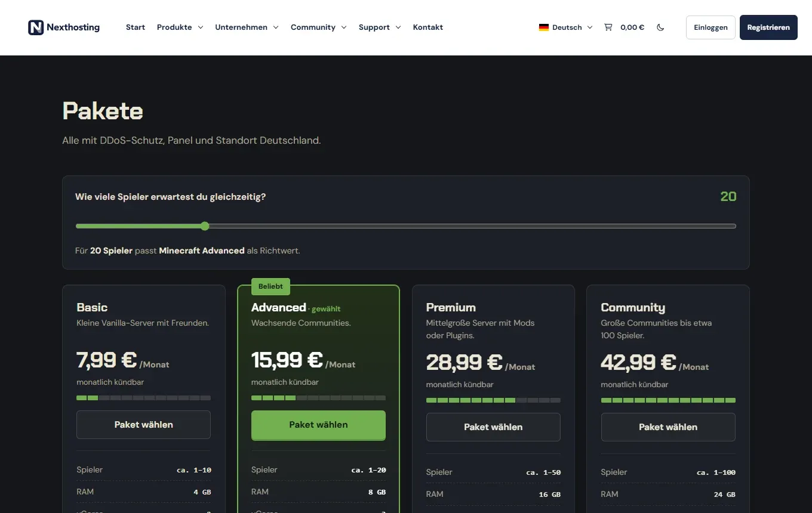Click the Nexthosting brand name

(x=73, y=27)
